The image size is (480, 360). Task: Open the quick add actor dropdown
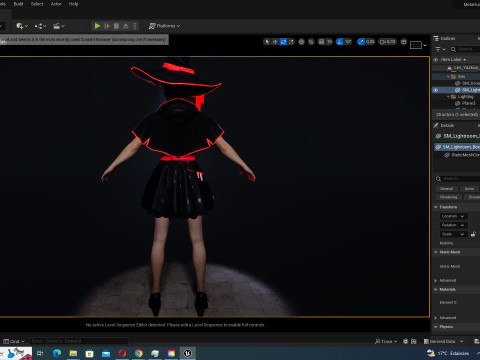22,26
